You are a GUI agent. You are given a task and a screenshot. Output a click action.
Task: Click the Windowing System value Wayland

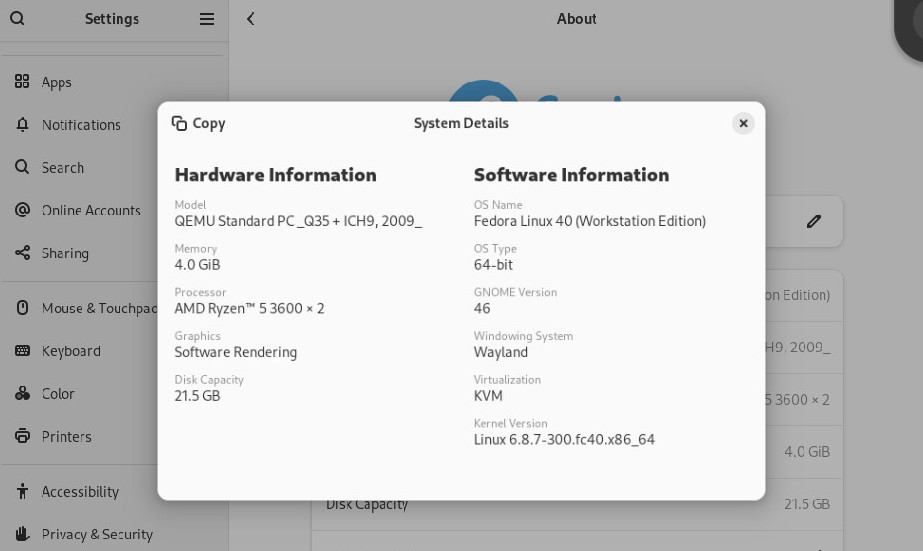pos(501,352)
